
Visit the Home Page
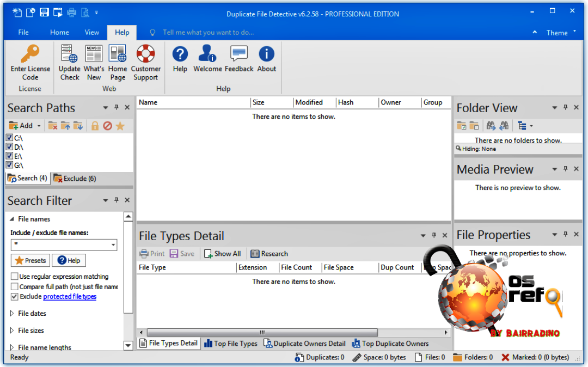click(x=118, y=62)
